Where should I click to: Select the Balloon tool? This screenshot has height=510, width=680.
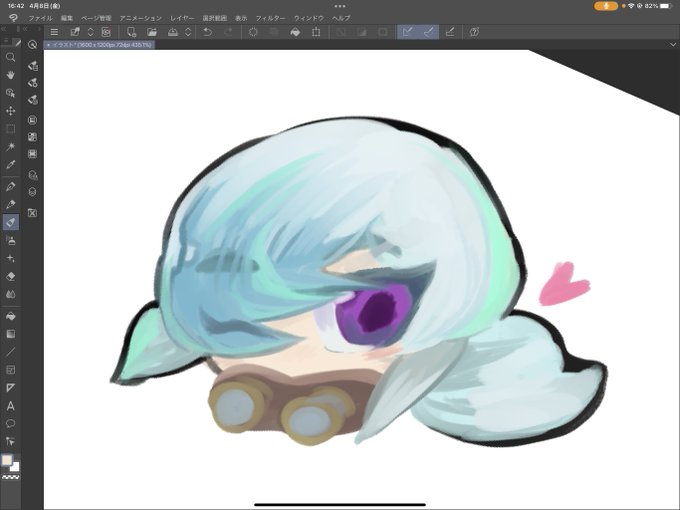click(x=10, y=424)
